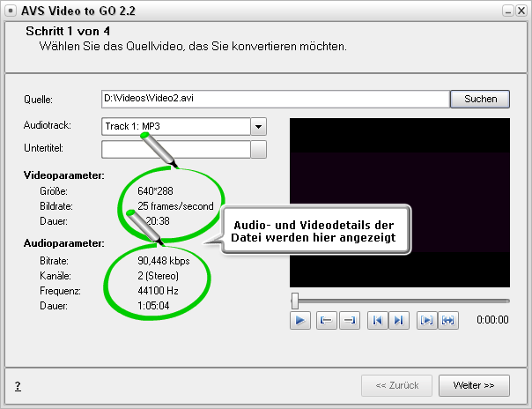The width and height of the screenshot is (532, 409).
Task: Click the 'Schritt 1 von 4' heading
Action: 68,31
